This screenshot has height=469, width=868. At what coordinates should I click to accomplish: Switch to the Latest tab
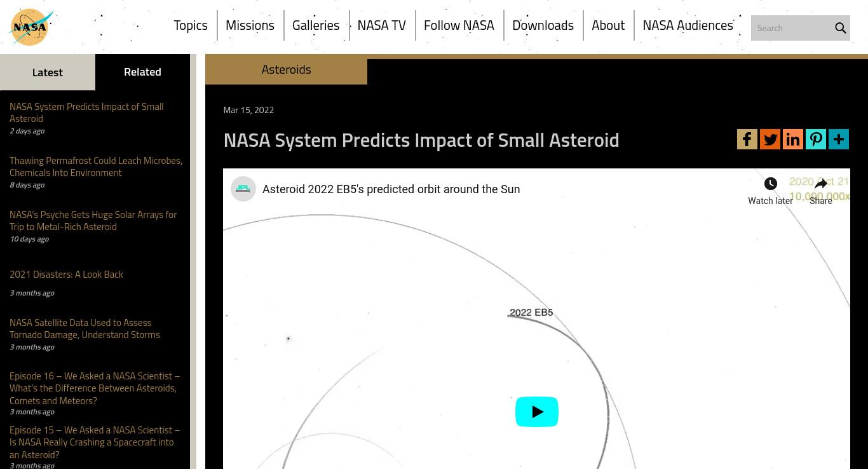coord(48,72)
